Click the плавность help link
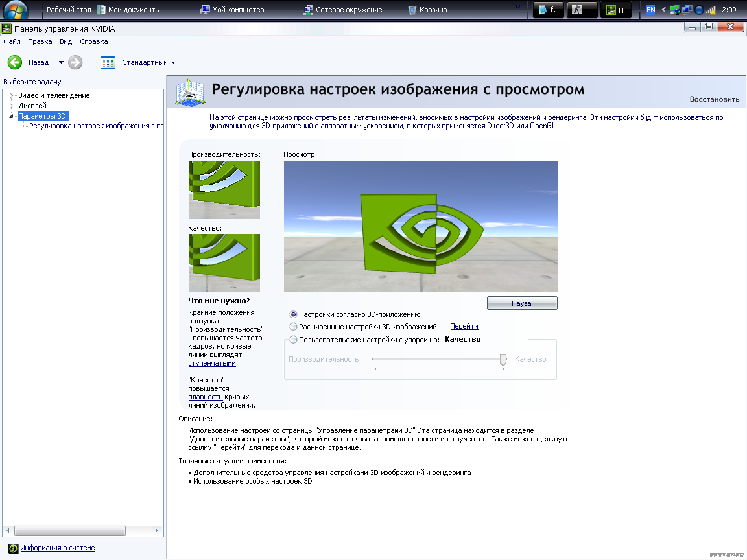This screenshot has height=560, width=747. [x=206, y=397]
